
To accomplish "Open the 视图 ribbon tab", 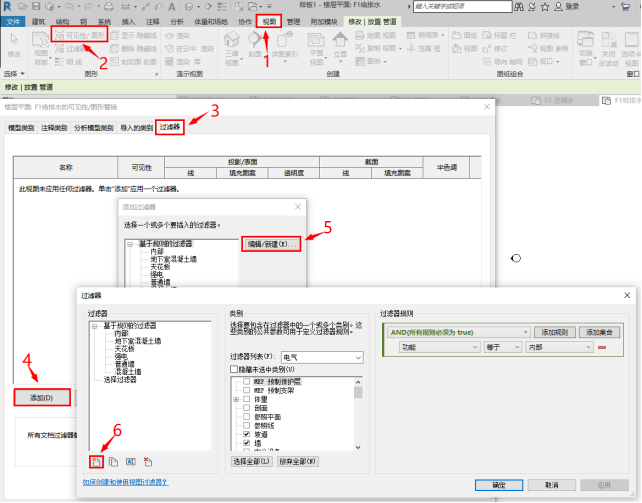I will click(x=269, y=21).
